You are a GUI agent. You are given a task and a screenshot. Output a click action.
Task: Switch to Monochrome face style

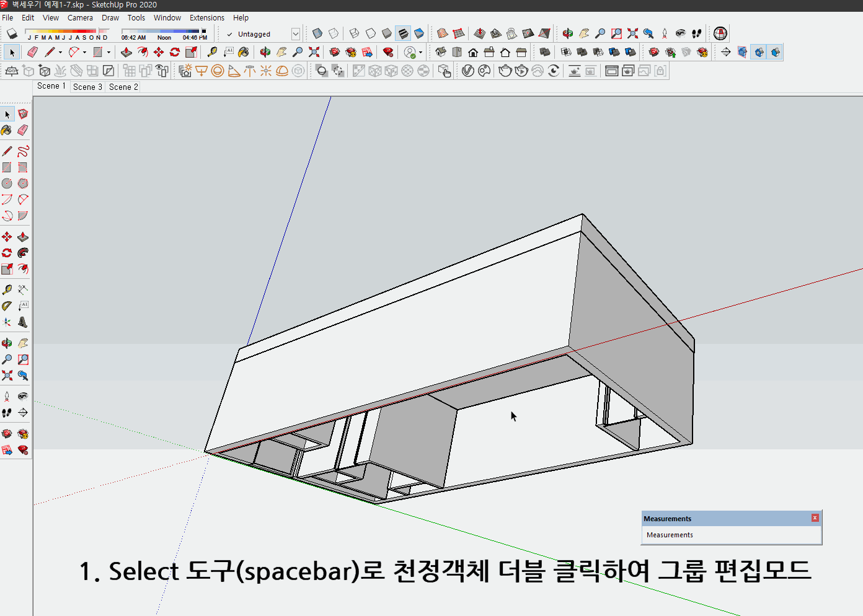pos(419,33)
